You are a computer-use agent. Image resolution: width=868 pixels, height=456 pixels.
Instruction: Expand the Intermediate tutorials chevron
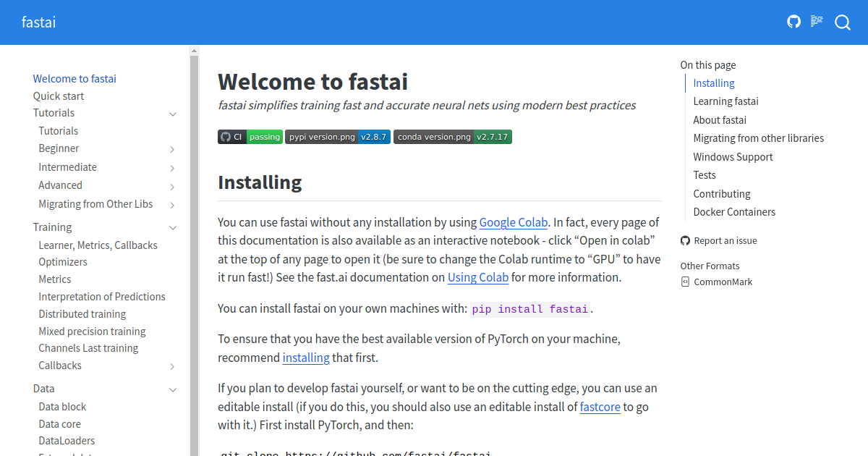[173, 168]
